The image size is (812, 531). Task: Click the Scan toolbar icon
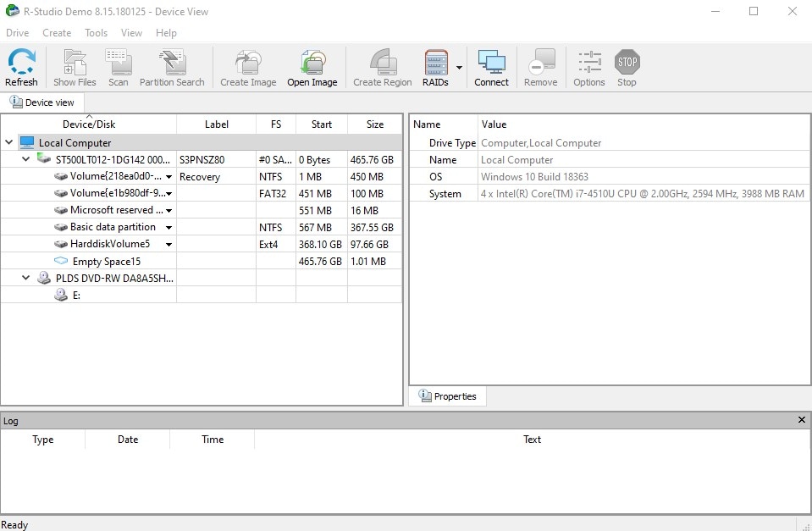tap(118, 62)
